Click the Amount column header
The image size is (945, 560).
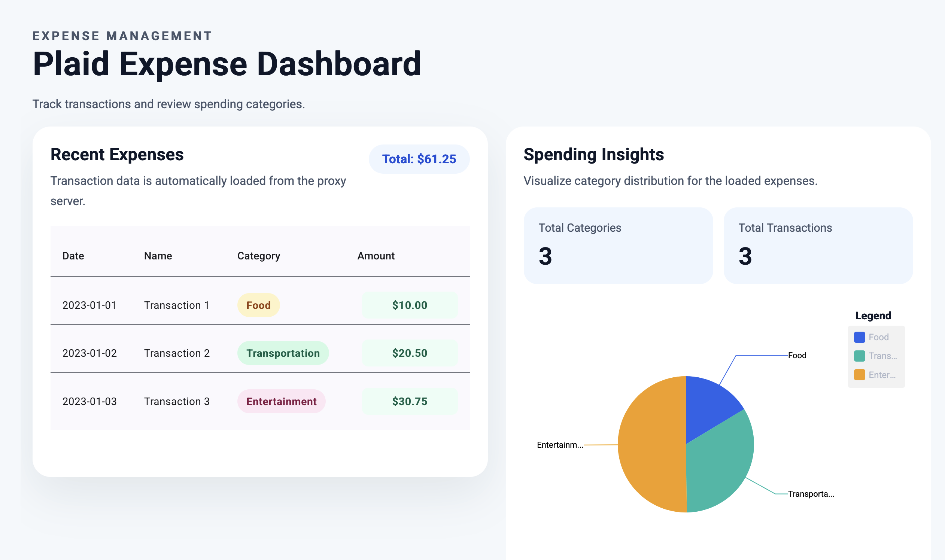(x=376, y=256)
